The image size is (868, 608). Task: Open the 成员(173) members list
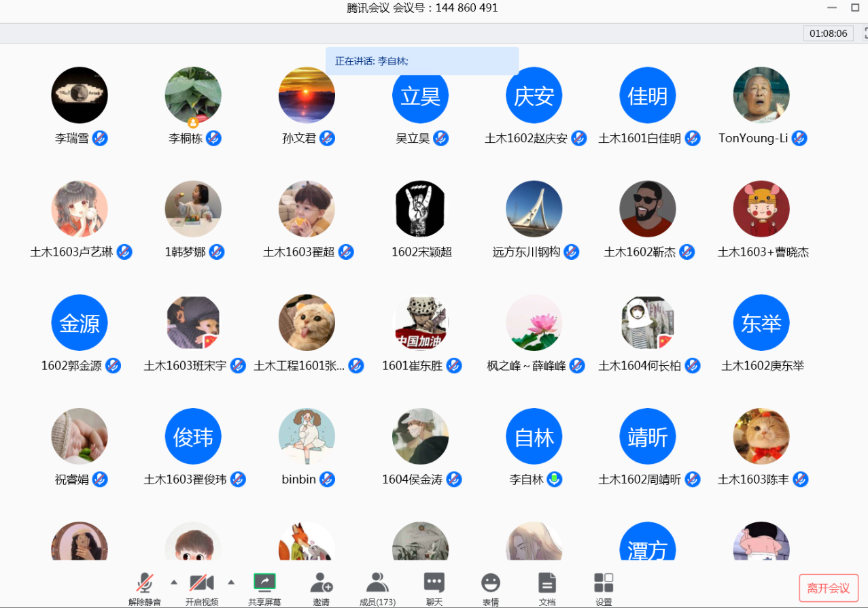click(377, 583)
